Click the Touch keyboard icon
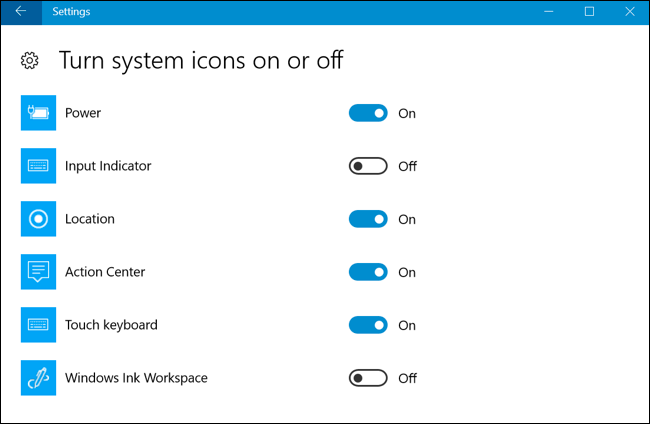This screenshot has height=424, width=650. 40,325
